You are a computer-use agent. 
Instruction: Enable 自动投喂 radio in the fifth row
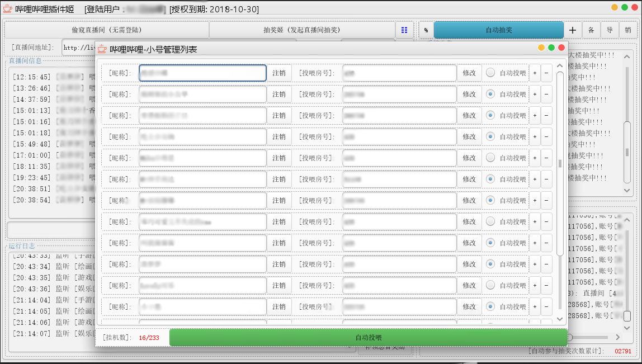[490, 158]
